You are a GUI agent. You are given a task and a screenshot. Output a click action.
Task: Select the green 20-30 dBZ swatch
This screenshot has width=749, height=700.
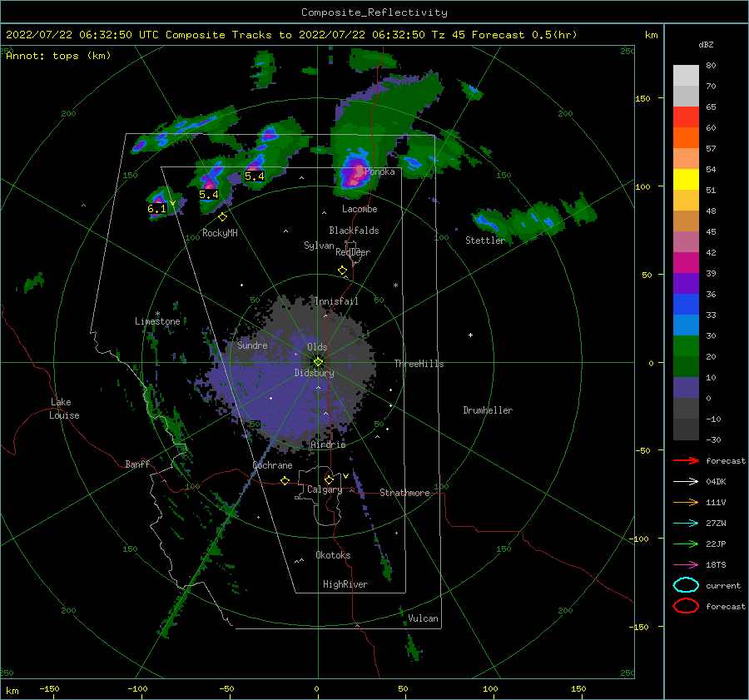click(x=686, y=346)
